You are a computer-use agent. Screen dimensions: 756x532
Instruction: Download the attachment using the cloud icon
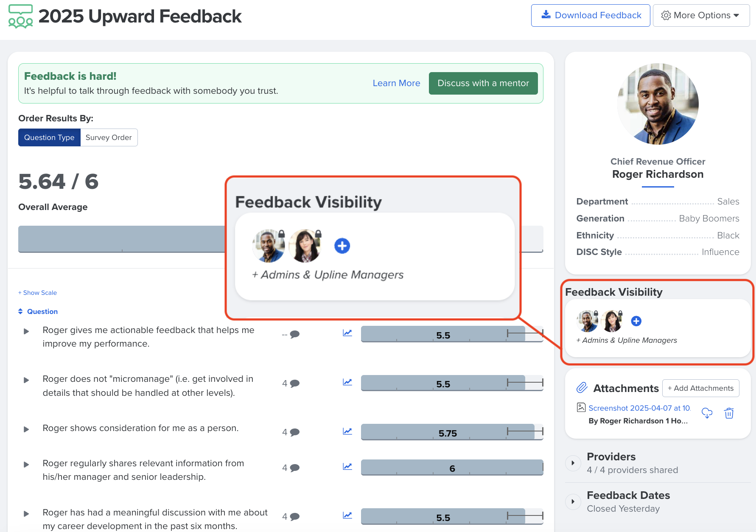[707, 413]
